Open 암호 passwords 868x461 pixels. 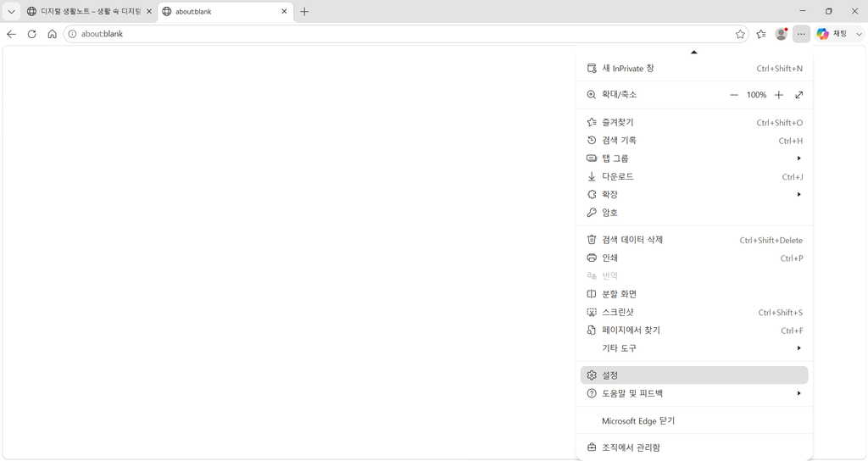694,213
